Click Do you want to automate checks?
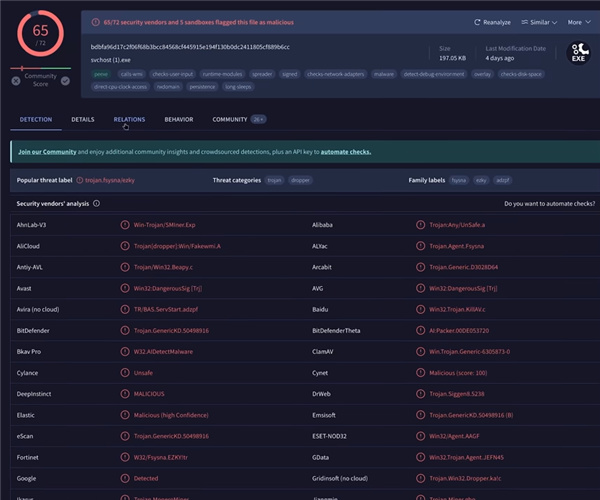 pos(549,204)
